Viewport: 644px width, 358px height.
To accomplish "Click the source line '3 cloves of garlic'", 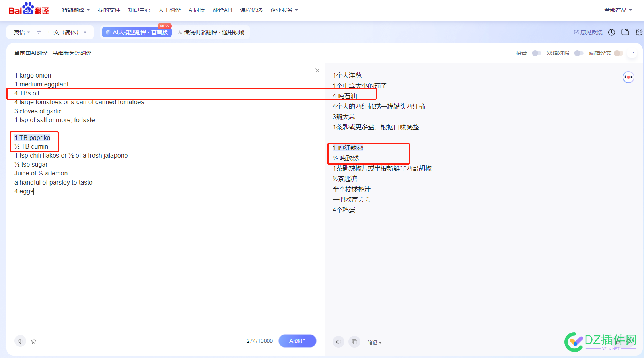I will pos(38,111).
